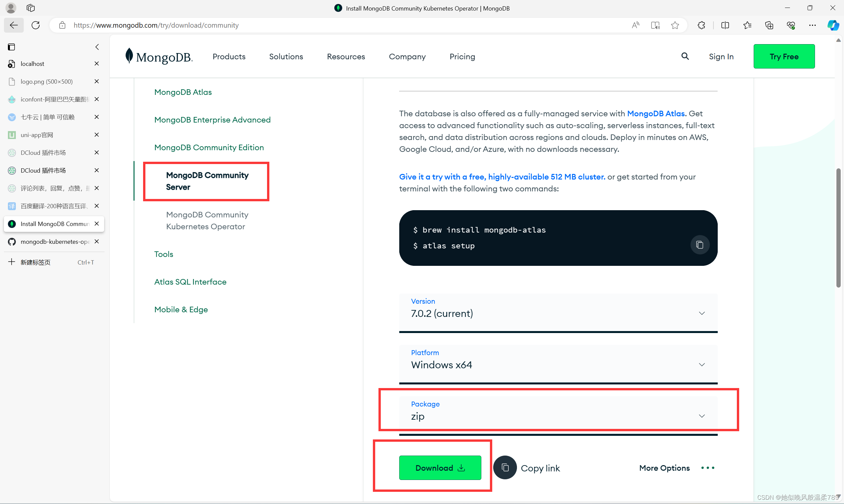This screenshot has height=504, width=844.
Task: Open the Settings and more ellipsis
Action: coord(812,25)
